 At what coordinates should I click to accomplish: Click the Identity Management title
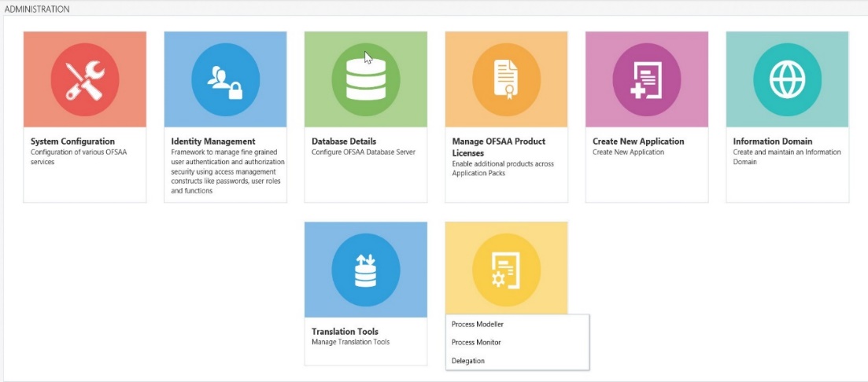click(213, 141)
